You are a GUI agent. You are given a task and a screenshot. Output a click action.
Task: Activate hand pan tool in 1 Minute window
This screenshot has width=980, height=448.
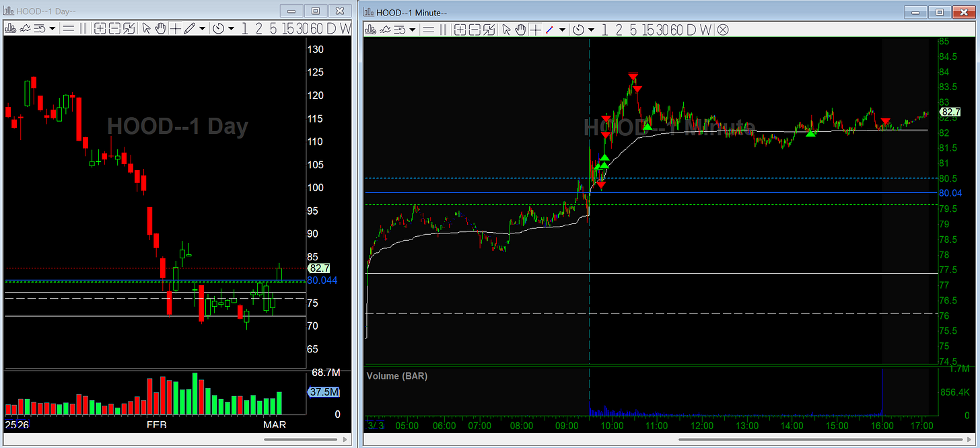[521, 29]
